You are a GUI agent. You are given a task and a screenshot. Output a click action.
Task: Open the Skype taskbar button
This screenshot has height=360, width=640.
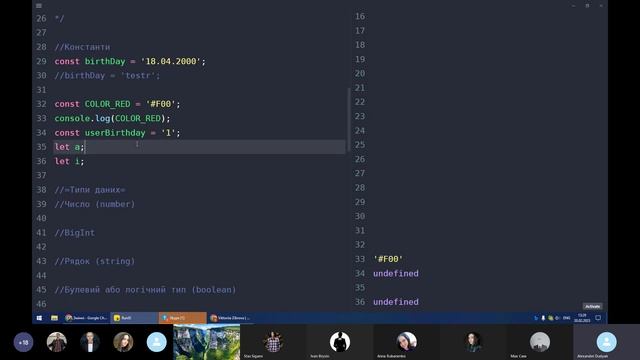click(182, 318)
